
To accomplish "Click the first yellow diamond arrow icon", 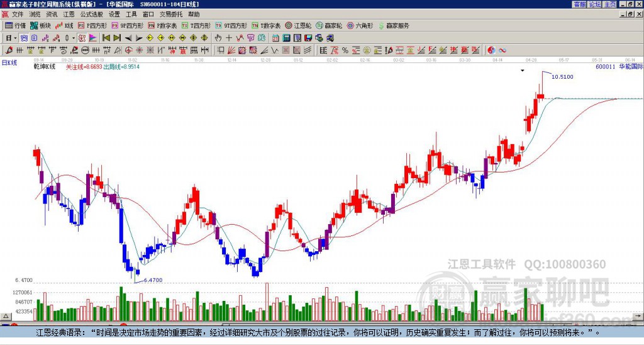I will coord(150,38).
